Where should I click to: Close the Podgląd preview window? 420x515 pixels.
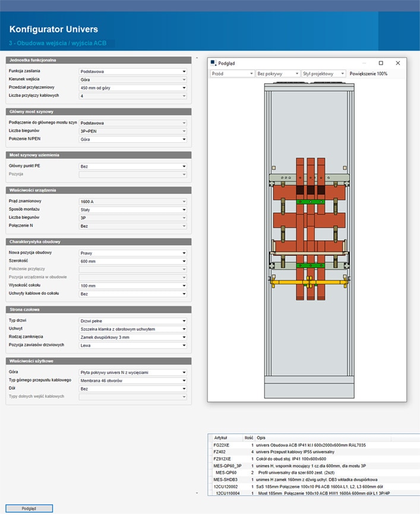pos(398,63)
